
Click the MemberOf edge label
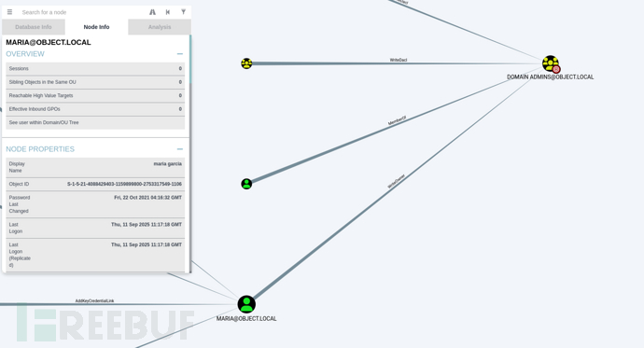point(398,120)
